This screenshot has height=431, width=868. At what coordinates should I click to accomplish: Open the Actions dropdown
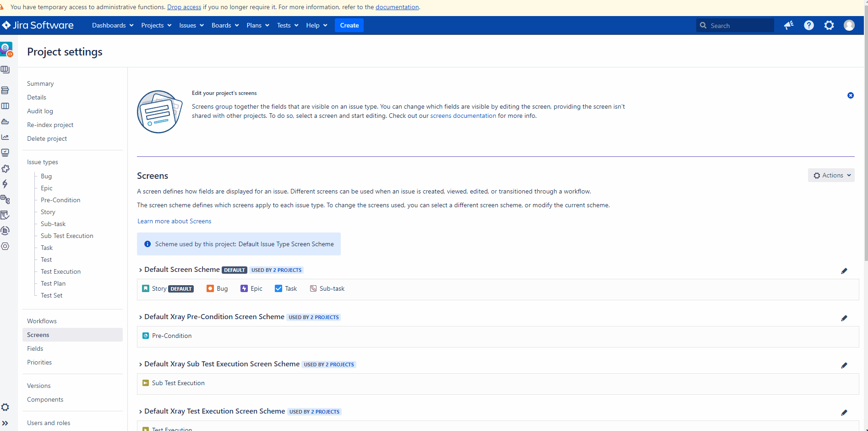pyautogui.click(x=831, y=175)
